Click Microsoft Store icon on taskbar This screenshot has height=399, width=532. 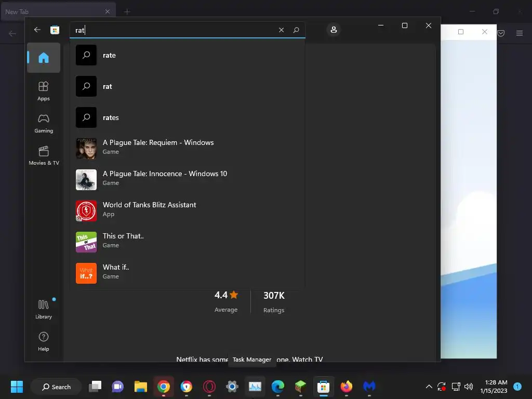tap(323, 387)
